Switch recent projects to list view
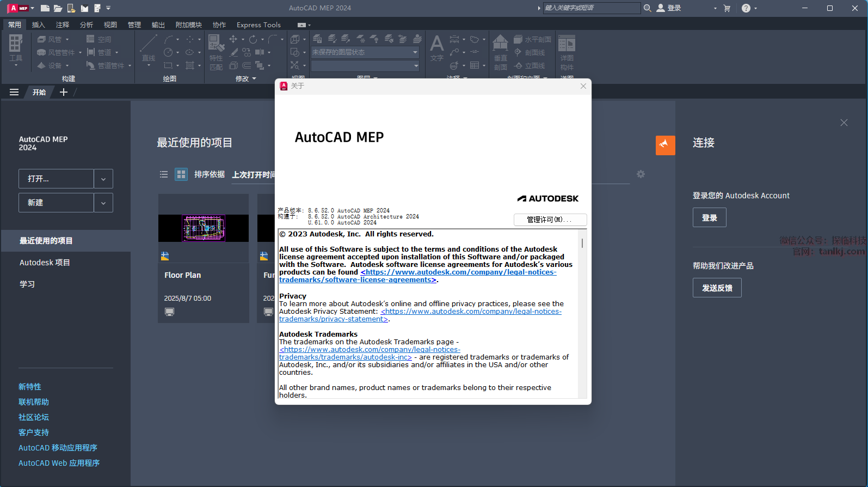This screenshot has height=487, width=868. (164, 174)
